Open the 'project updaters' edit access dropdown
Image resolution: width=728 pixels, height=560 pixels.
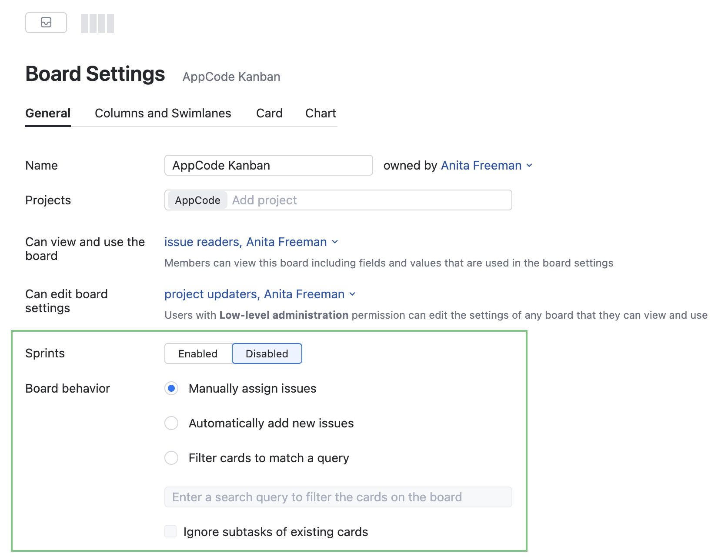pos(352,294)
